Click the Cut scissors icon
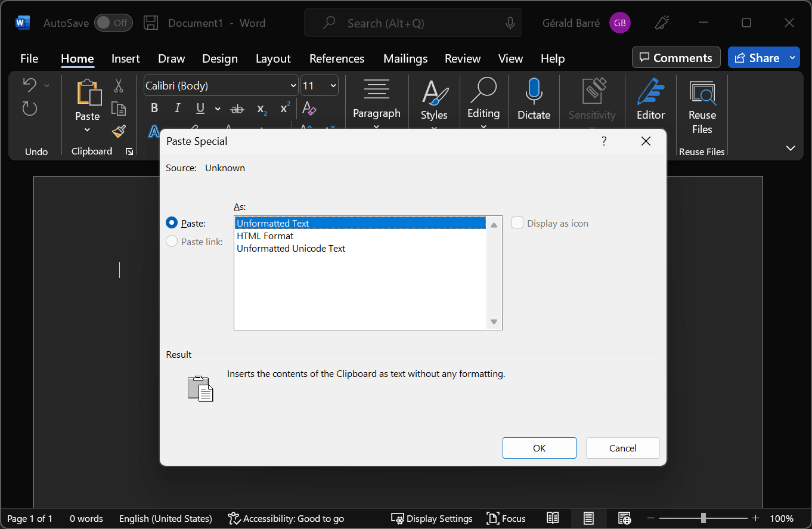Viewport: 812px width, 529px height. (x=119, y=86)
